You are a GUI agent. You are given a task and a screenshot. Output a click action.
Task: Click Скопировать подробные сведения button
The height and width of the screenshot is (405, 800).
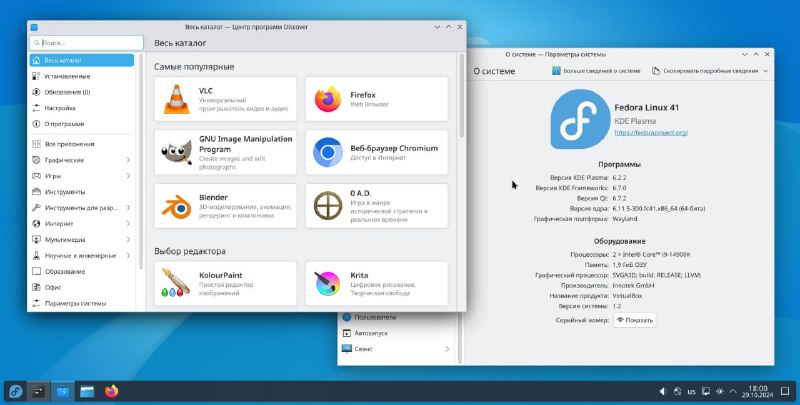pos(705,71)
